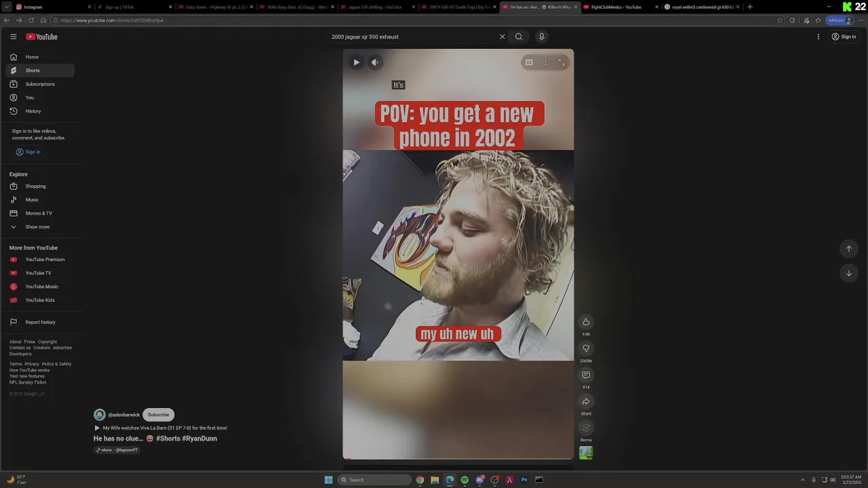This screenshot has height=488, width=868.
Task: Open the Windows Start menu
Action: 329,480
